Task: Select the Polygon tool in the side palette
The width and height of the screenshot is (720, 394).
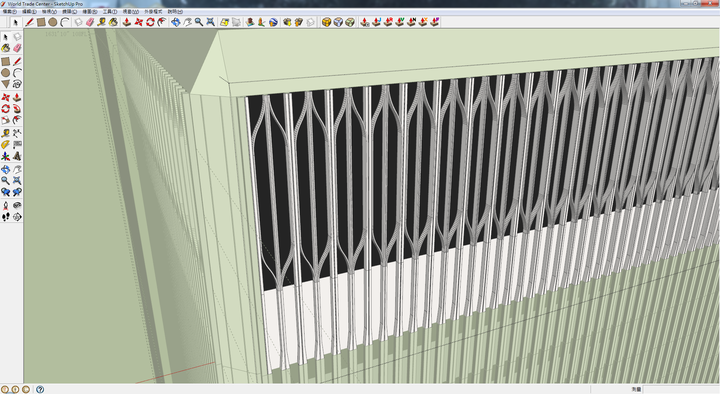Action: click(x=6, y=84)
